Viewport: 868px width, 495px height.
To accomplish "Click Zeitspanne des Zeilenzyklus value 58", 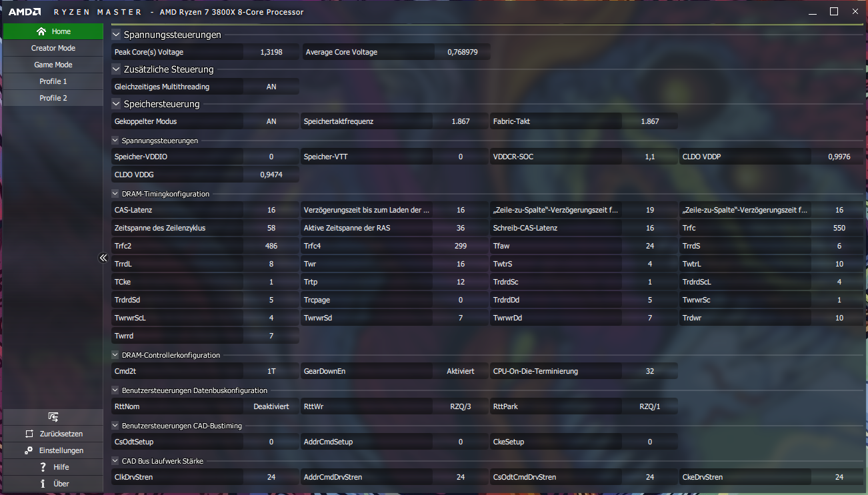I will pos(271,228).
